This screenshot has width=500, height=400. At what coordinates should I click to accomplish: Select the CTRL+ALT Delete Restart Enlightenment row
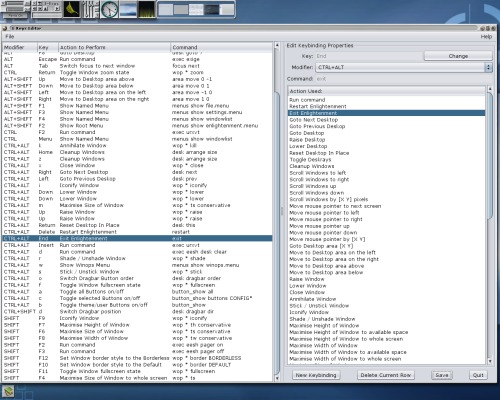(137, 232)
